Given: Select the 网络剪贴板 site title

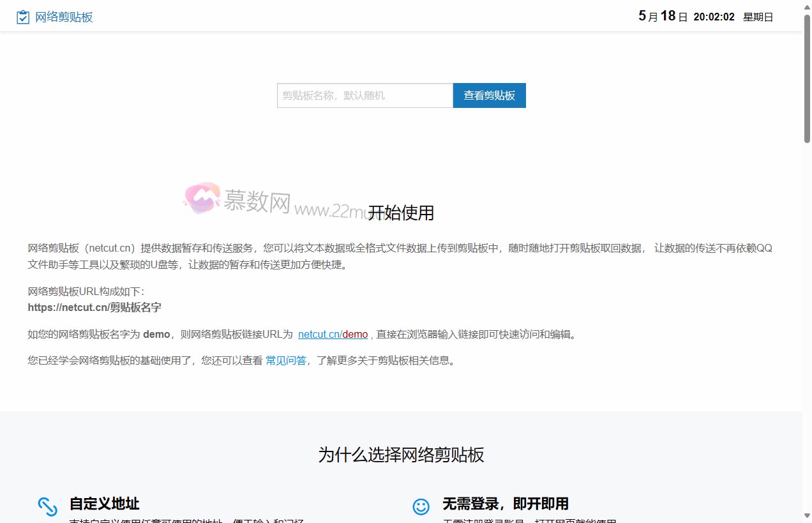Looking at the screenshot, I should coord(65,17).
